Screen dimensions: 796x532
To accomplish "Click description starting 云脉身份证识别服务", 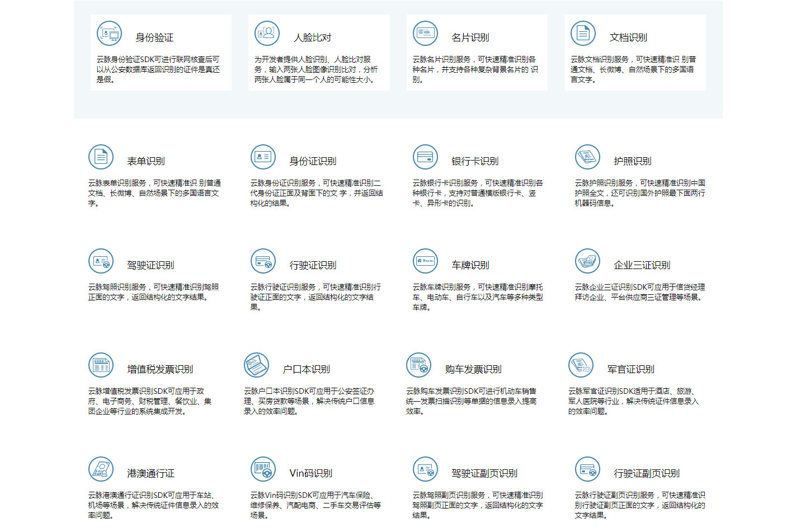I will (x=317, y=193).
